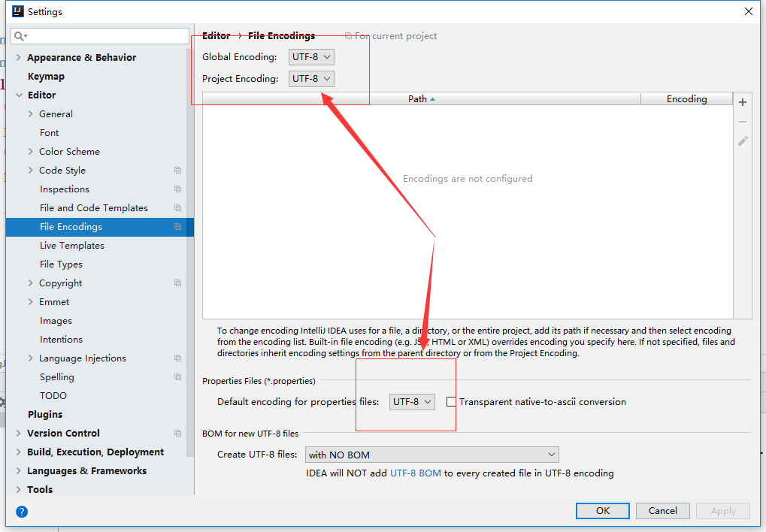
Task: Click project icon next to Spelling
Action: click(x=178, y=376)
